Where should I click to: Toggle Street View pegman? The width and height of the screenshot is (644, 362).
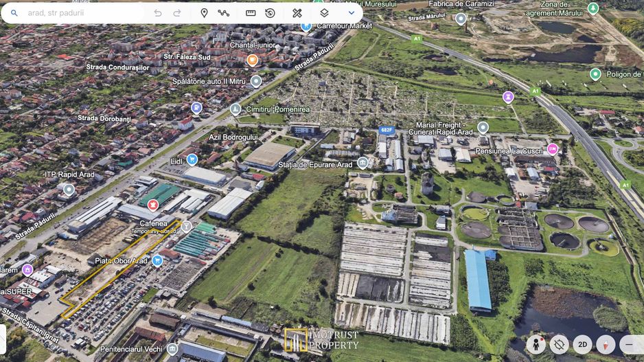click(536, 344)
